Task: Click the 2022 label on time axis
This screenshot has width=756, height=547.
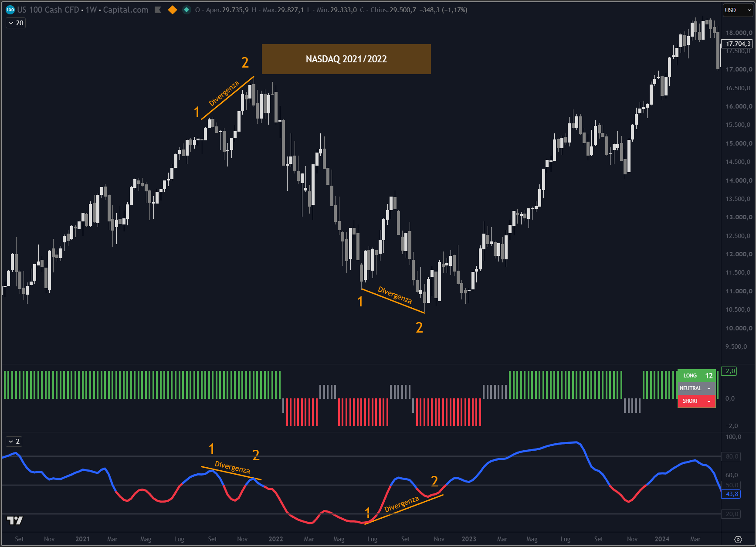Action: click(276, 539)
